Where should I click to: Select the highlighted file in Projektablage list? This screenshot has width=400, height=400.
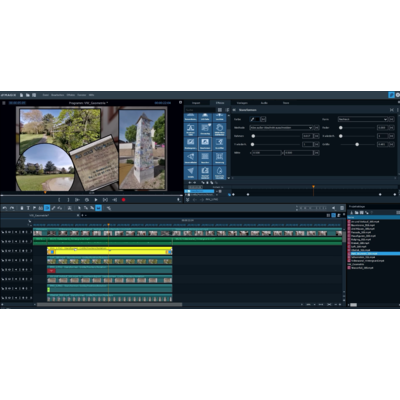pos(373,254)
